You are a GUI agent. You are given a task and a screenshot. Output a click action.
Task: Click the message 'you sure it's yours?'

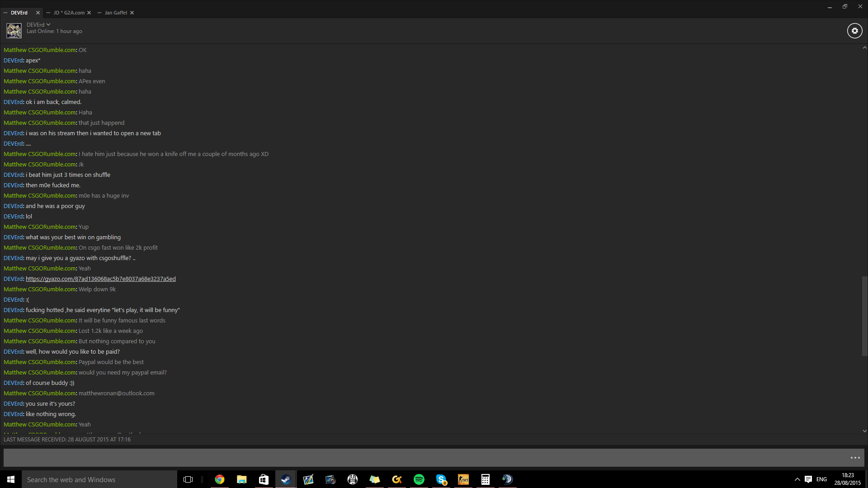[x=51, y=404]
